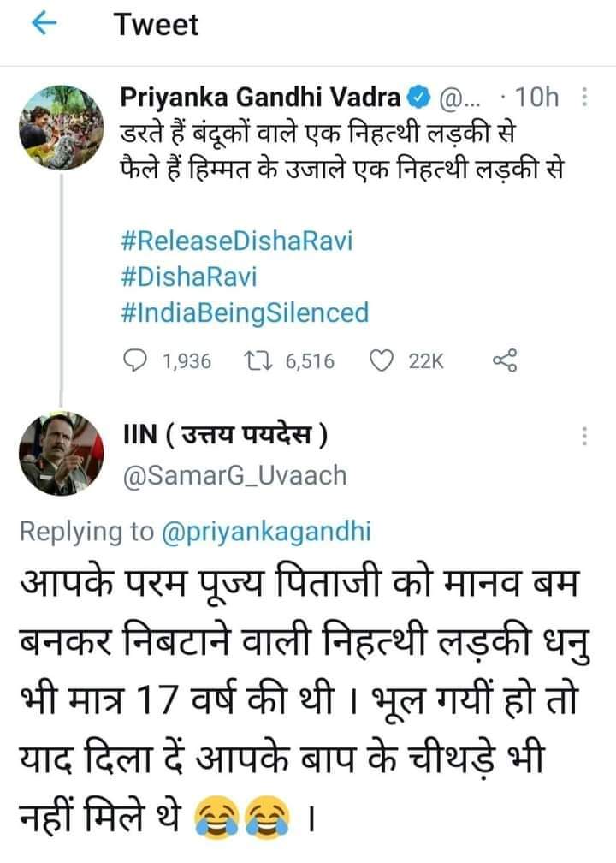Open the IIN account profile picture
Screen dimensions: 616x863
pos(61,454)
